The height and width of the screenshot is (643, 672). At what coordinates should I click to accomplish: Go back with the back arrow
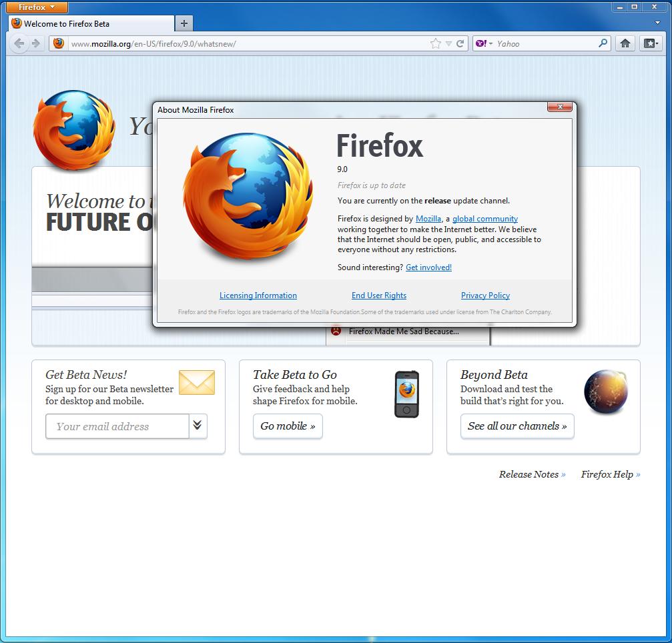(19, 43)
